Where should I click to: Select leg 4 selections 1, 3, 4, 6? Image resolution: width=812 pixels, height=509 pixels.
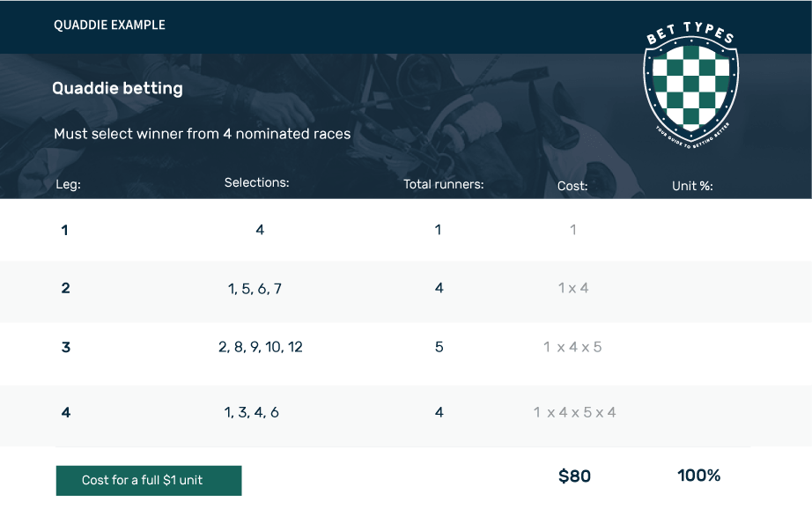pyautogui.click(x=251, y=413)
